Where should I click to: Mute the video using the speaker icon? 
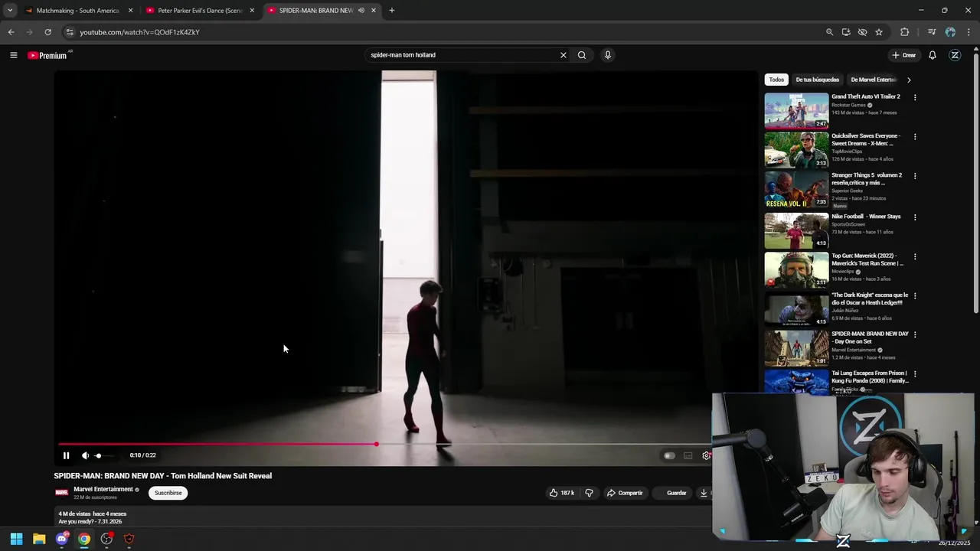coord(85,455)
